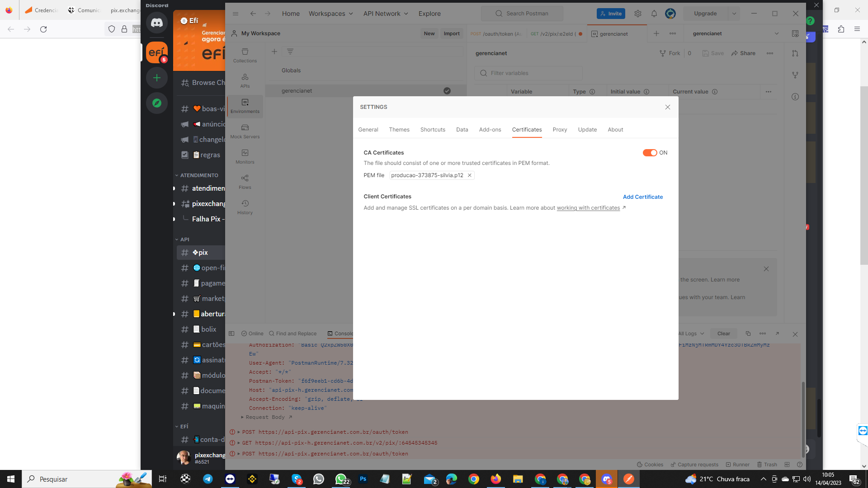Open the Cookies manager
Viewport: 868px width, 488px height.
(x=650, y=465)
